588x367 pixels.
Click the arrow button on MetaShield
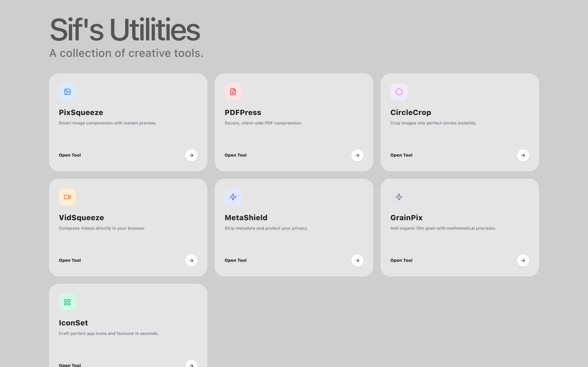click(357, 260)
